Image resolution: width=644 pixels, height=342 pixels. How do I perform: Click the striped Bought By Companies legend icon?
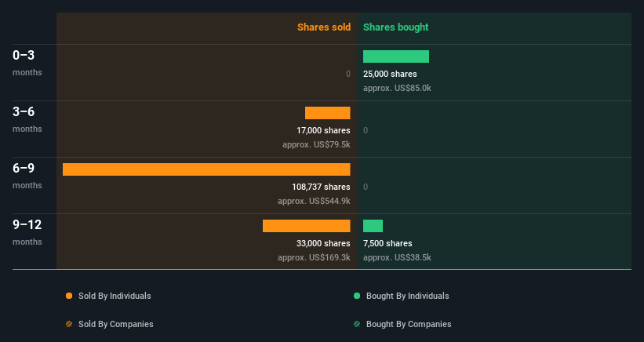357,324
